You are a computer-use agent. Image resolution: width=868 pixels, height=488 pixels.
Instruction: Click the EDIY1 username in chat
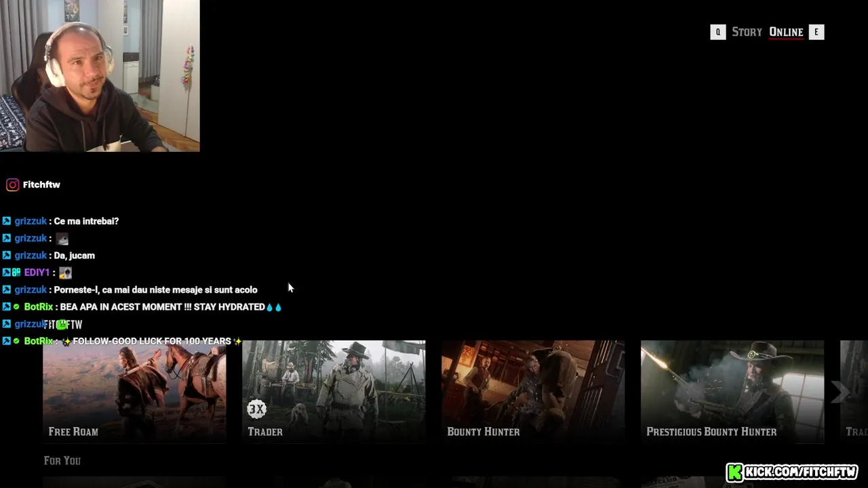click(37, 272)
